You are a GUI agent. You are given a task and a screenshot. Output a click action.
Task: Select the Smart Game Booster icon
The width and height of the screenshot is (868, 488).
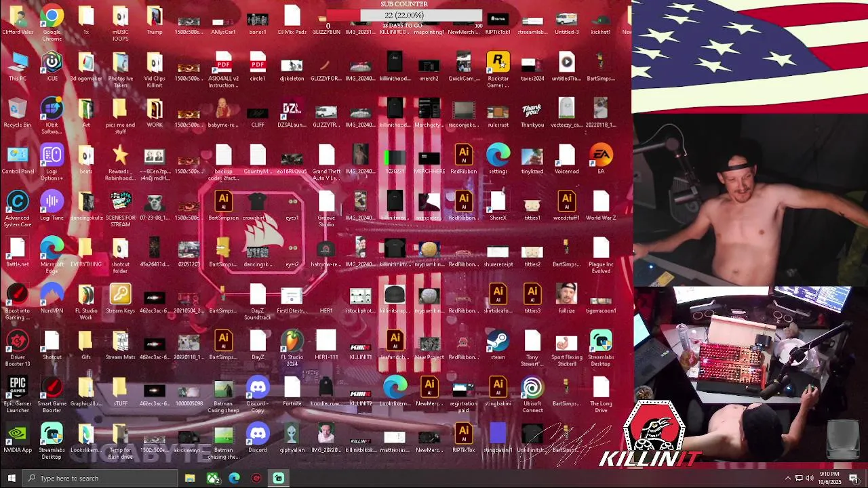tap(52, 388)
